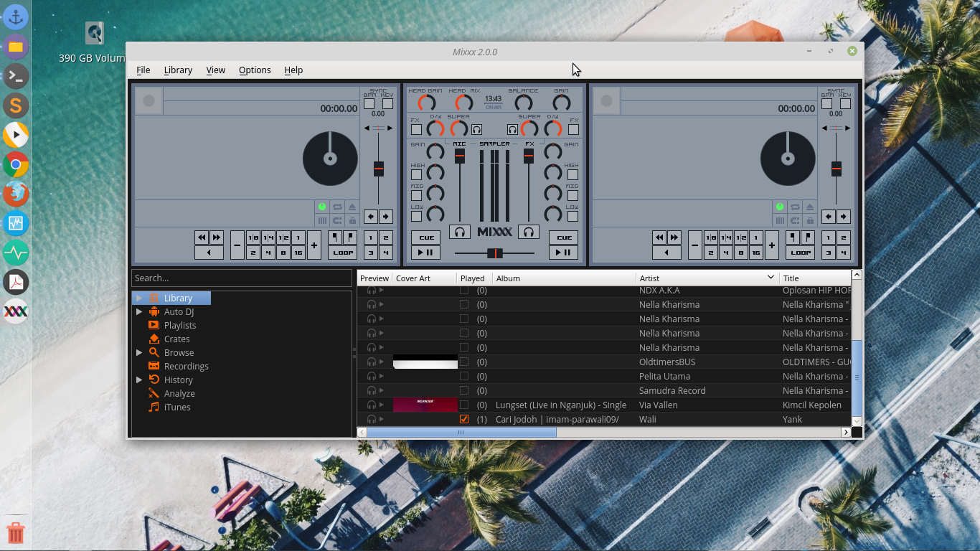Toggle left HIGH EQ kill box
Image resolution: width=980 pixels, height=551 pixels.
coord(416,174)
